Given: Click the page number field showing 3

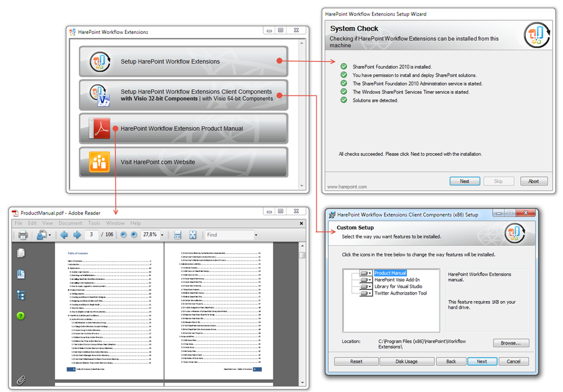Looking at the screenshot, I should coord(92,235).
